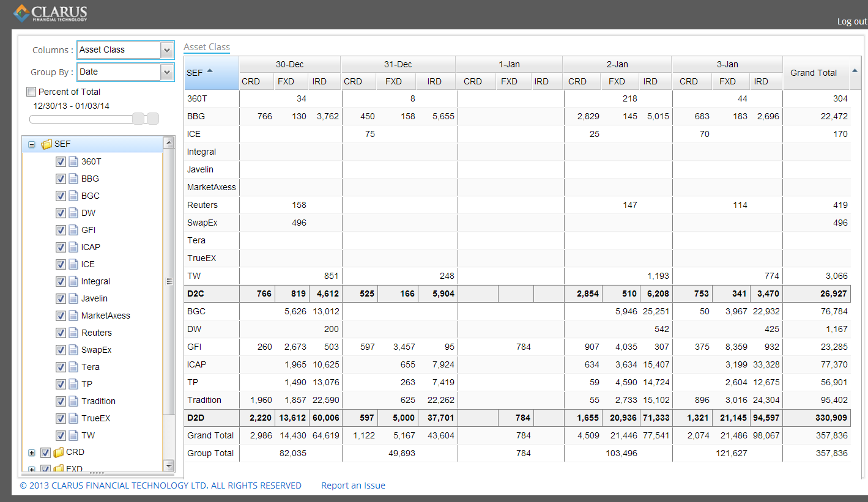Uncheck the ICAP checkbox in tree
Viewport: 868px width, 502px height.
click(x=61, y=247)
